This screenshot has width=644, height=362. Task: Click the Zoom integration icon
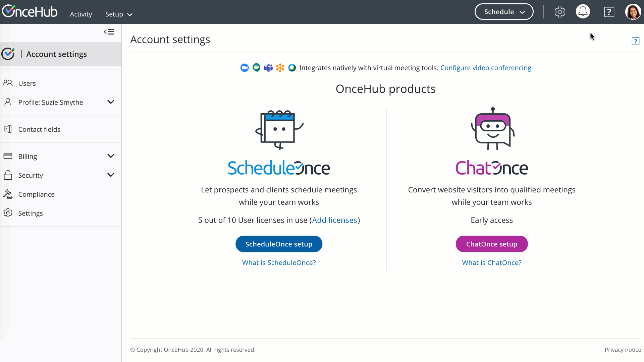click(245, 68)
